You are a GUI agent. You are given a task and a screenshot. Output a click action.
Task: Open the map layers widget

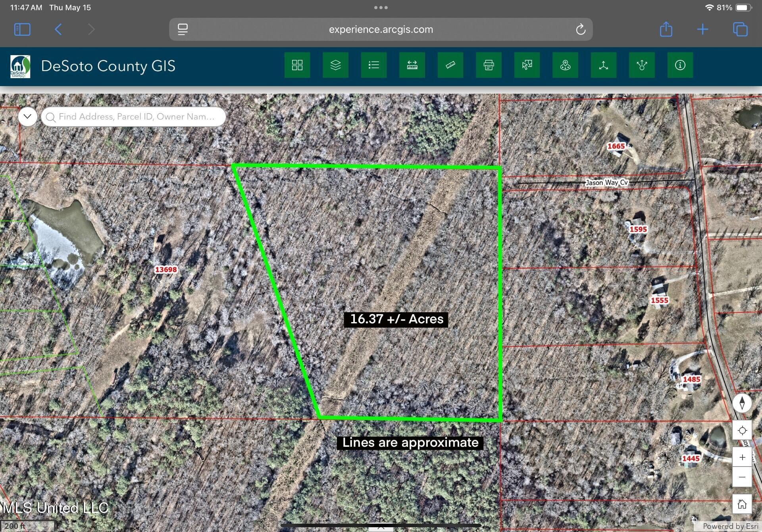pyautogui.click(x=335, y=65)
